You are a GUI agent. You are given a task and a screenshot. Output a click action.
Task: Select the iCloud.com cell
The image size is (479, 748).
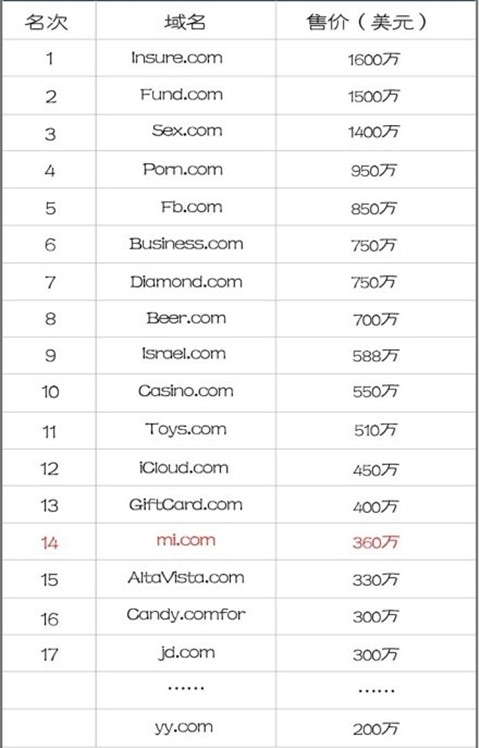[x=184, y=468]
